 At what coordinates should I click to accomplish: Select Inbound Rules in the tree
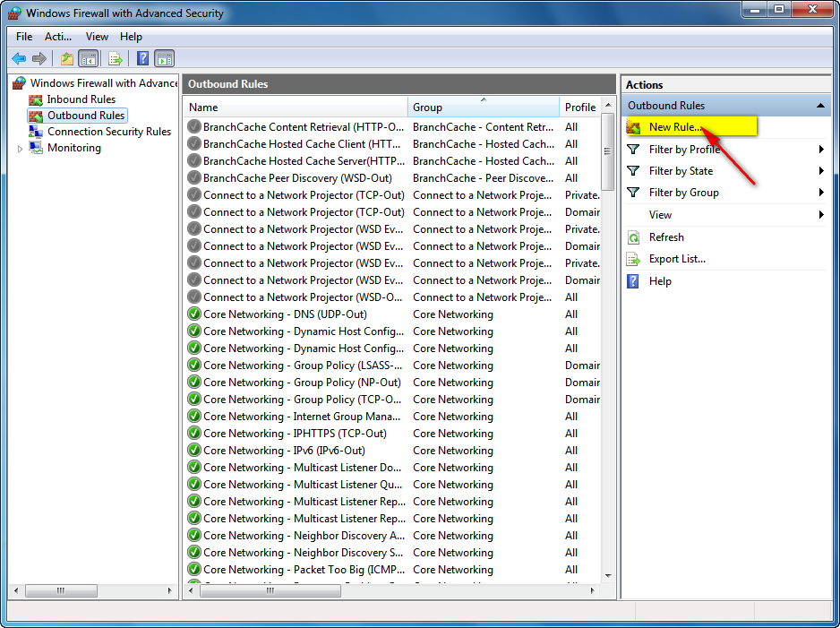point(81,99)
